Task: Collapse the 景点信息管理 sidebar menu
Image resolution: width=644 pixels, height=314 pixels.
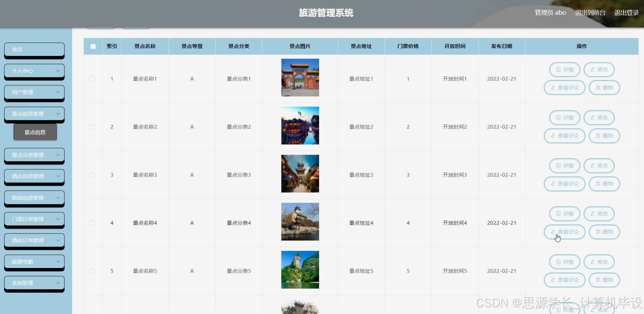Action: point(34,114)
